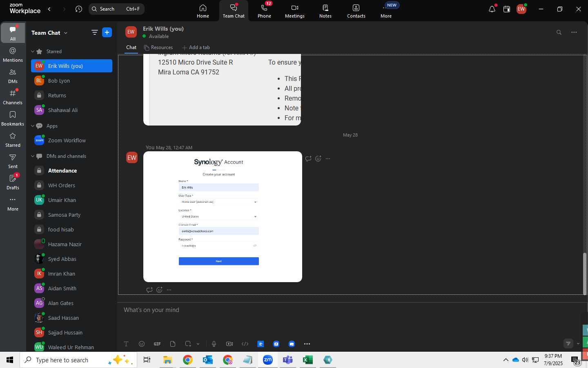Open More options in left sidebar
Viewport: 588px width, 368px height.
click(13, 204)
